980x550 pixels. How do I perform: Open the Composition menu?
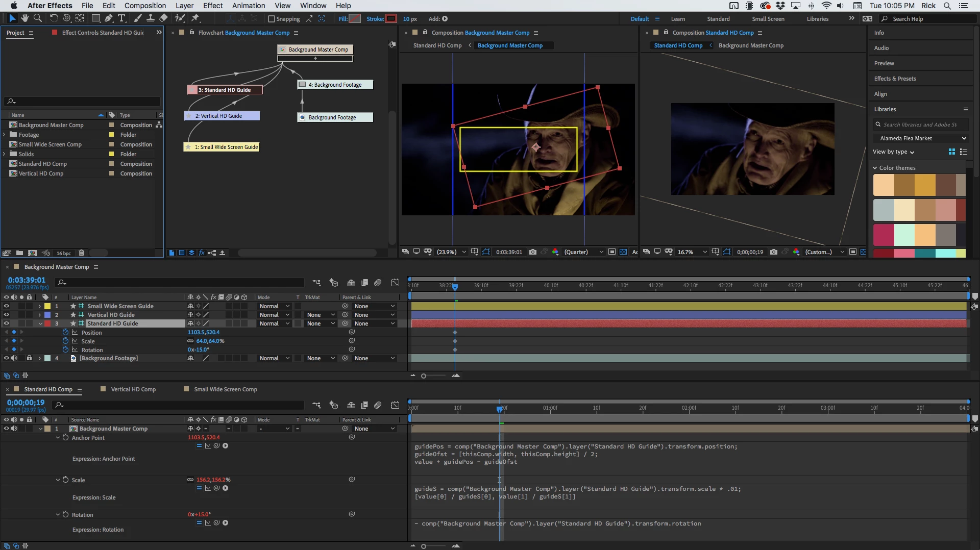coord(145,6)
